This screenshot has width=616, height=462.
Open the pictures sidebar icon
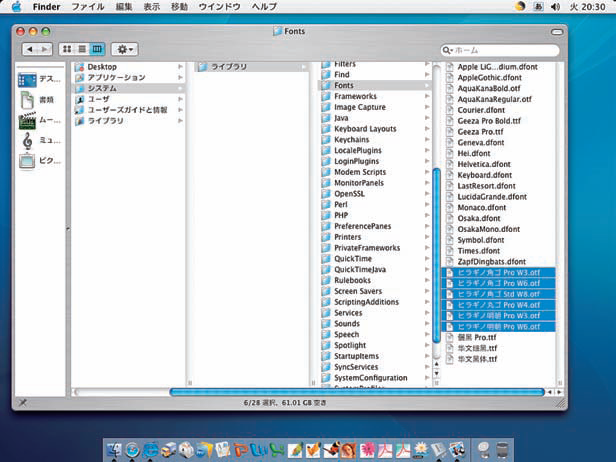coord(27,161)
